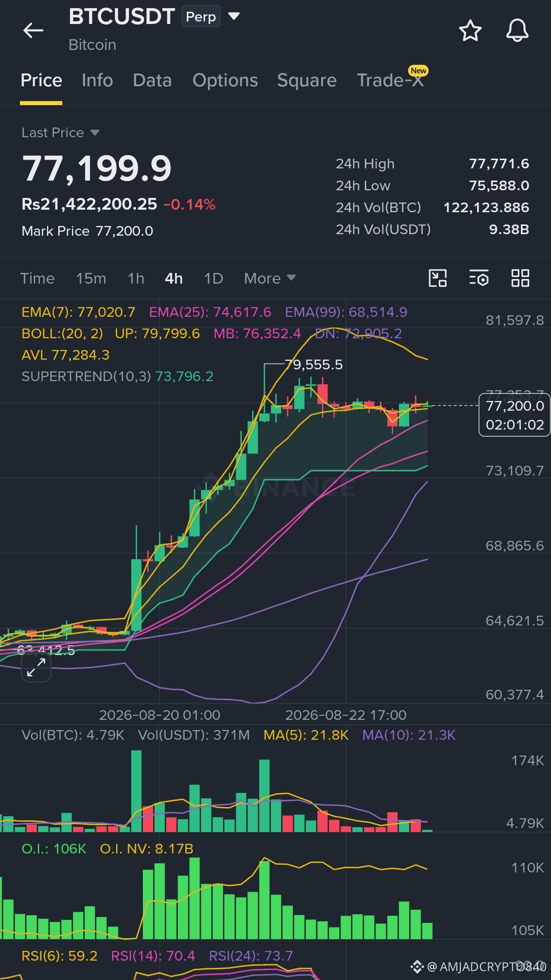This screenshot has height=980, width=551.
Task: Open the chart drawing tools icon
Action: tap(437, 278)
